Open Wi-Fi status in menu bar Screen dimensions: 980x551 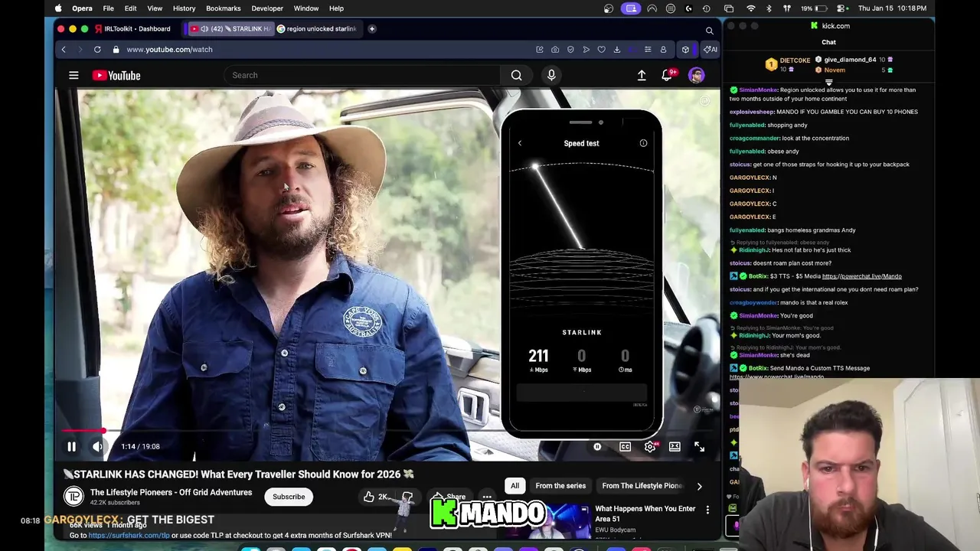pos(750,8)
